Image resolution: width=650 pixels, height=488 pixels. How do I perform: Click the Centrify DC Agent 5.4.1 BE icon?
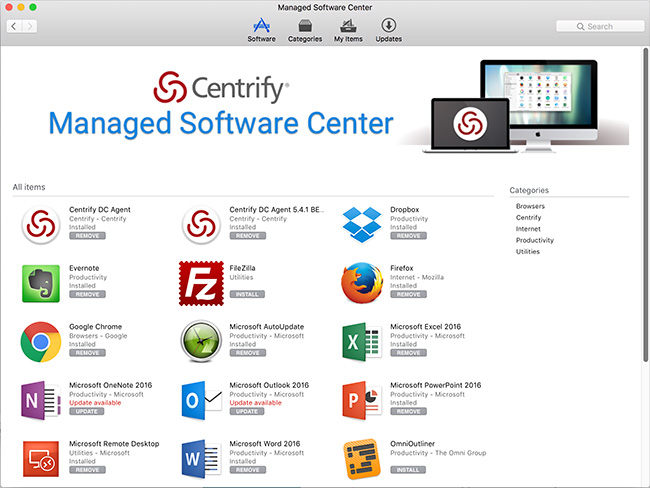point(201,224)
